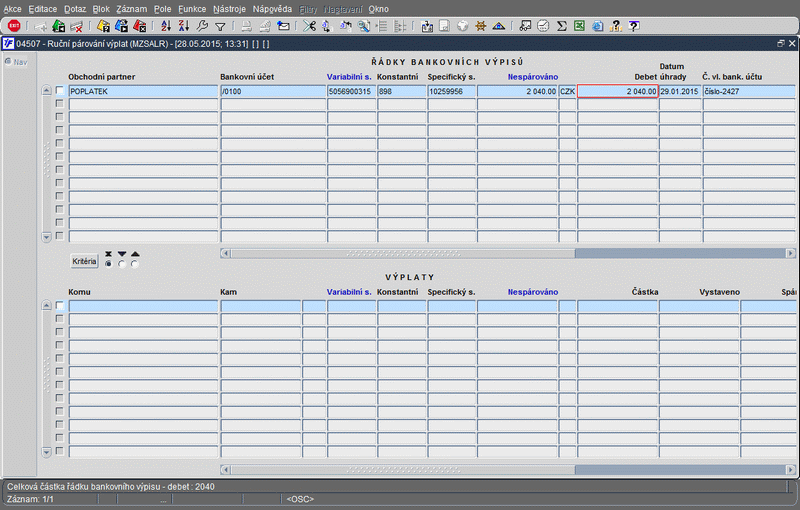Sort ascending with the A-Z icon

pyautogui.click(x=166, y=26)
